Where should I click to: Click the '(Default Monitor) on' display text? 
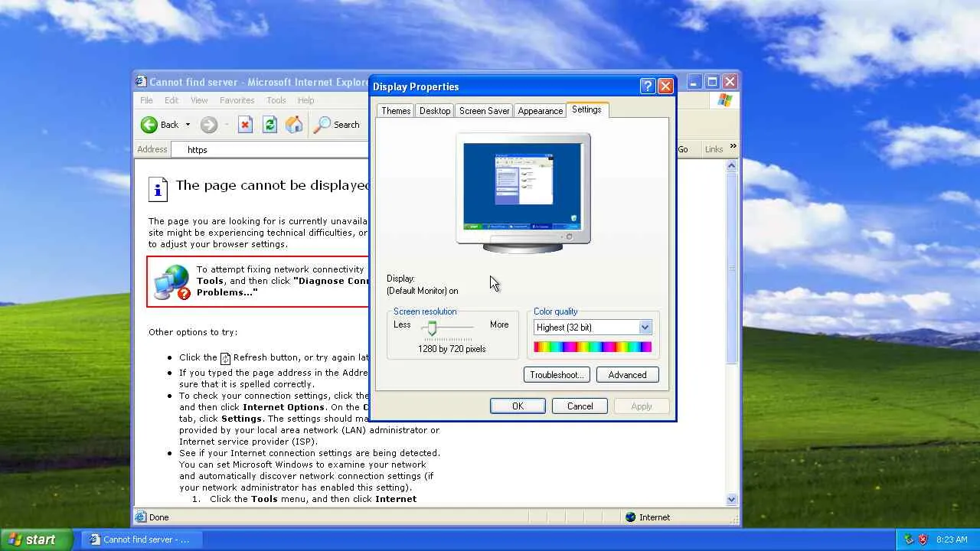[423, 291]
